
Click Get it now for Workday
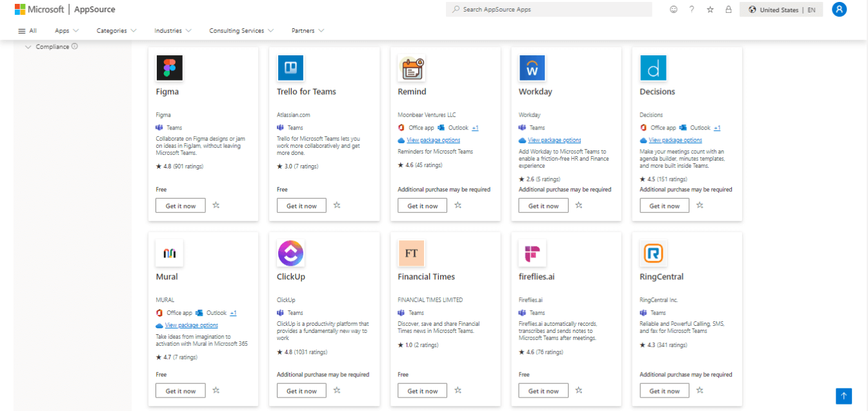pos(543,206)
